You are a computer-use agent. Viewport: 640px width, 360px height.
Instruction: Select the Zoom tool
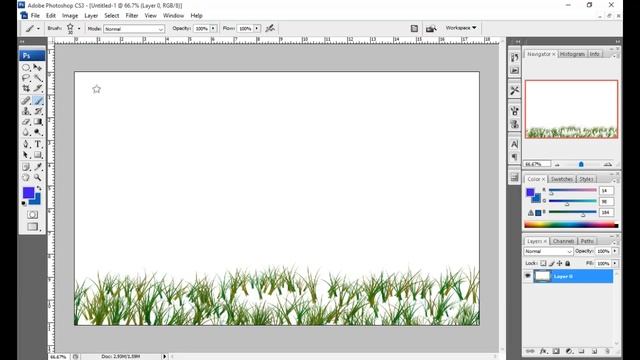point(38,178)
